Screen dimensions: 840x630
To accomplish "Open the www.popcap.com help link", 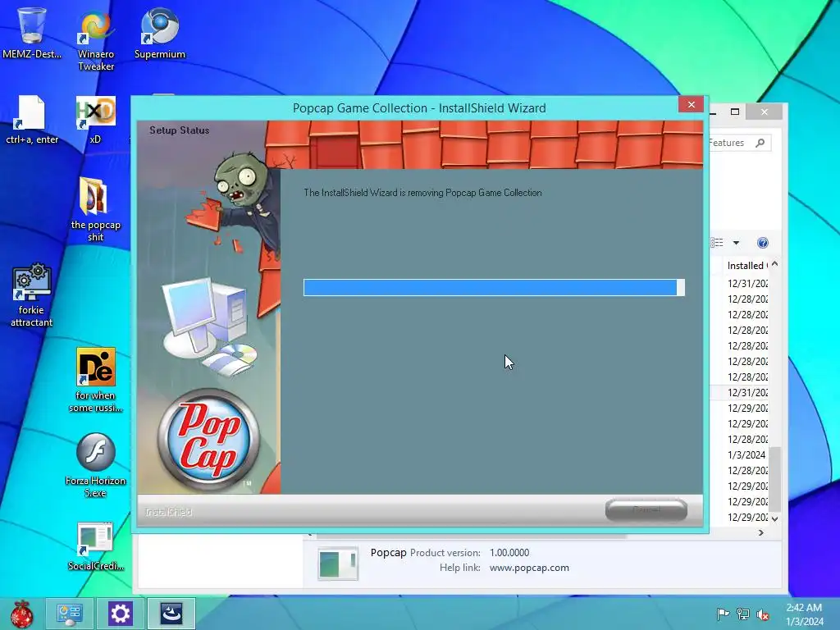I will (x=529, y=568).
